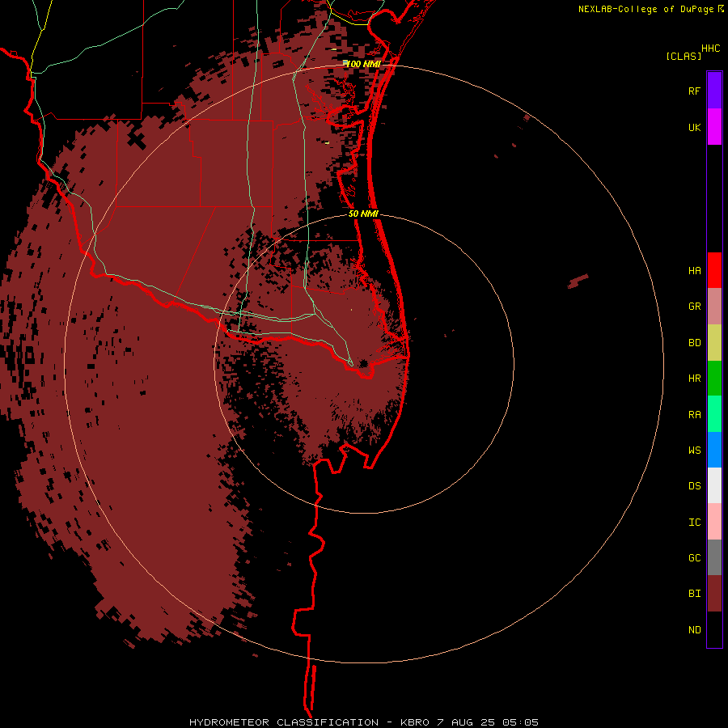Click the isolated biological echo offshore to the east

pos(578,281)
